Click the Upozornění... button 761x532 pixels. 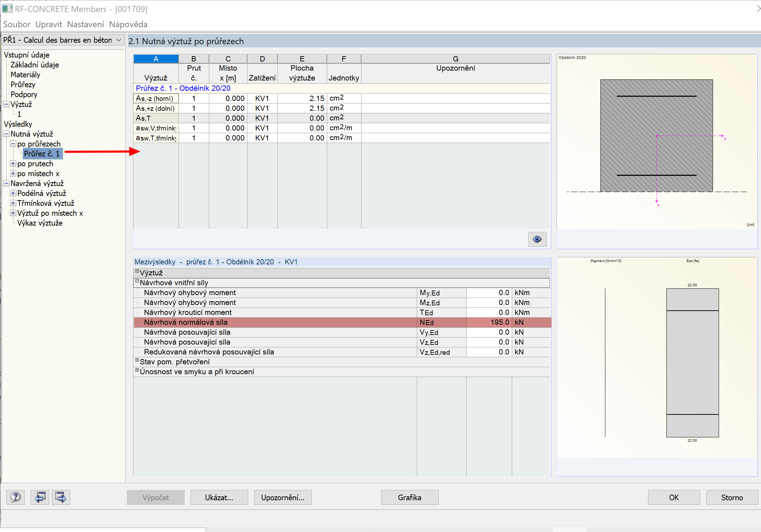pos(282,497)
